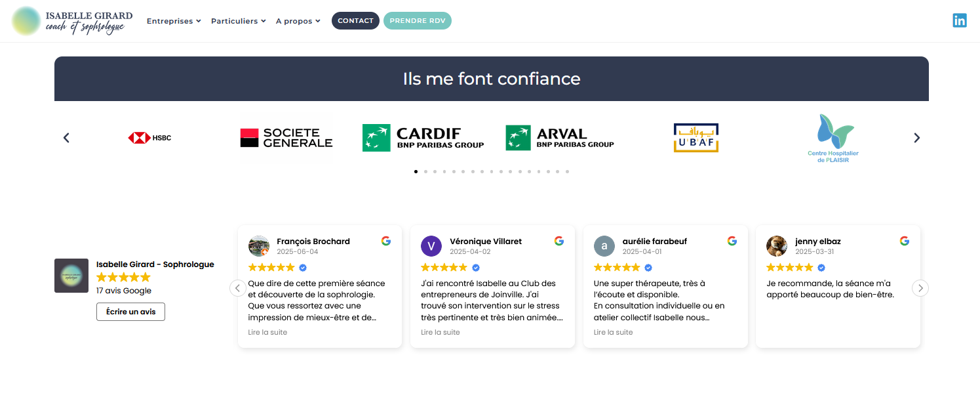
Task: Expand aurélie farabeuf's review with Lire la suite
Action: [x=613, y=332]
